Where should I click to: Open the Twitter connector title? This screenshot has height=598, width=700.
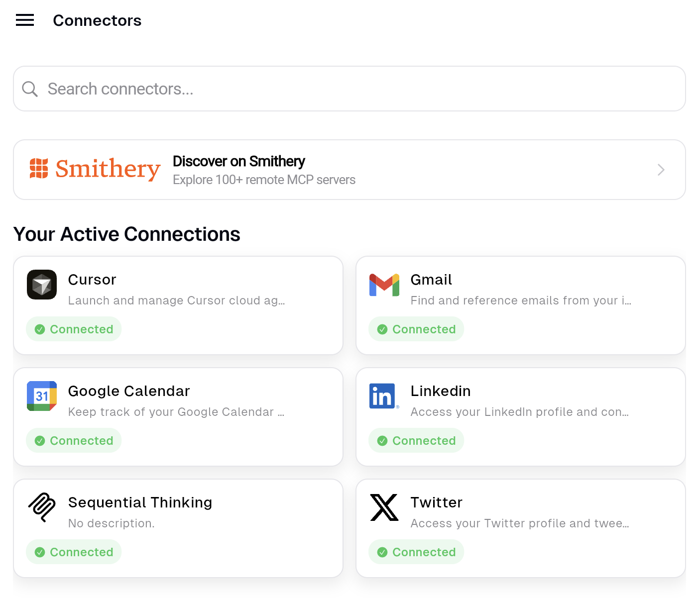pos(436,502)
